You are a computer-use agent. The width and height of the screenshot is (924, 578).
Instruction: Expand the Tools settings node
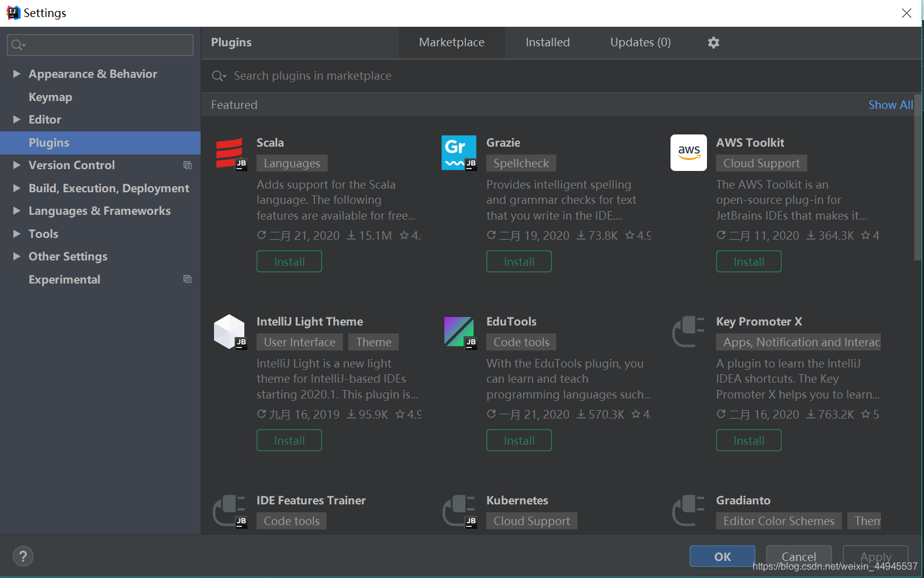17,234
